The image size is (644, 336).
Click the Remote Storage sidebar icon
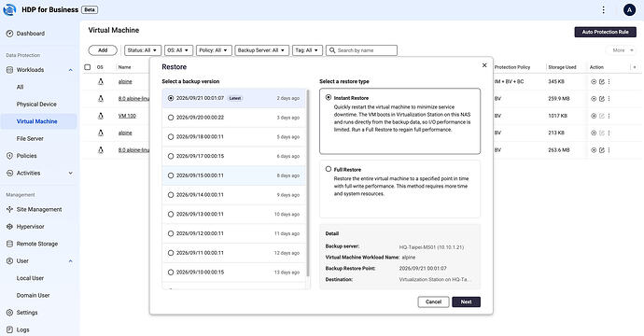10,244
